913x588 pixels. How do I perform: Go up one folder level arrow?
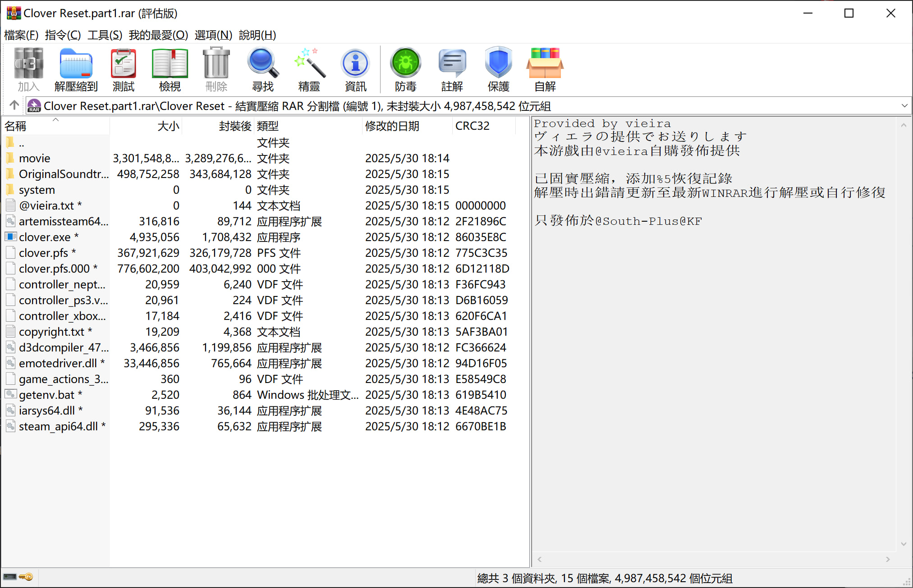coord(14,105)
